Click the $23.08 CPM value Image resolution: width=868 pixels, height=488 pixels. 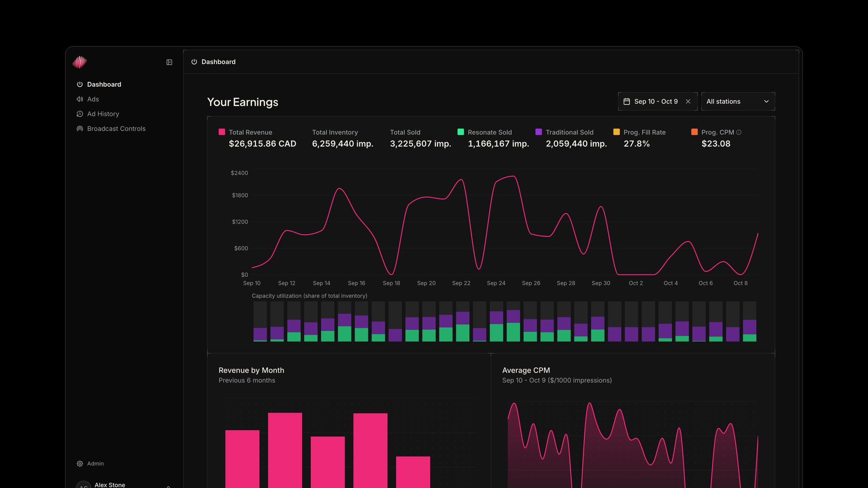[x=716, y=144]
